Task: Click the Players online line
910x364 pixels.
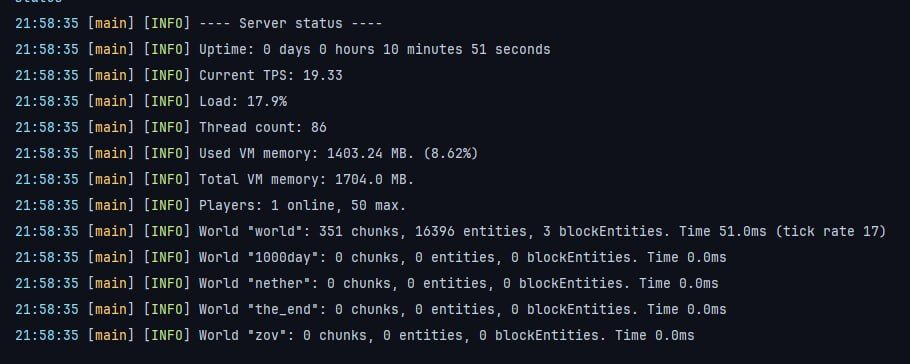Action: tap(211, 206)
